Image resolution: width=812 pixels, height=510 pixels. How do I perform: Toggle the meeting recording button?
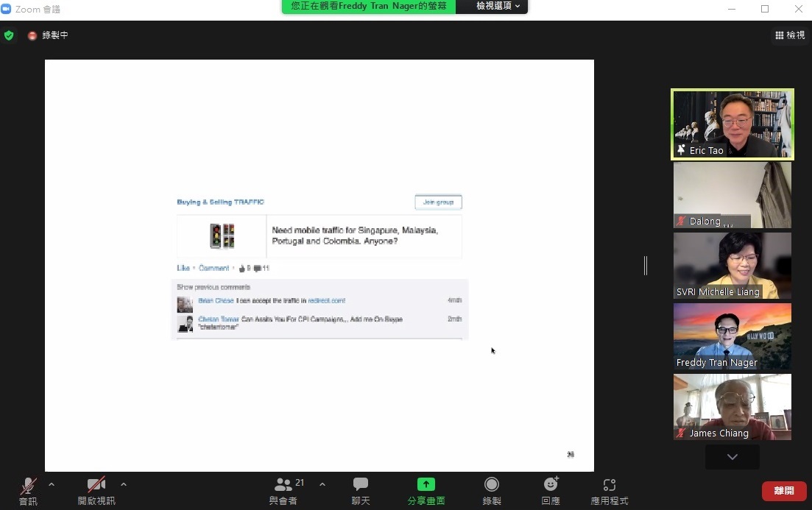pyautogui.click(x=491, y=484)
